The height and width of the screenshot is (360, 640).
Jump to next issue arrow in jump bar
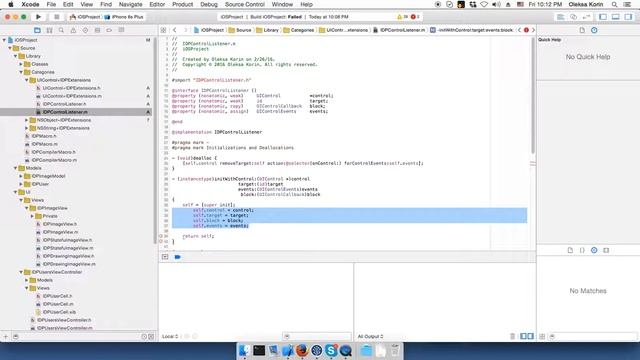tap(533, 30)
